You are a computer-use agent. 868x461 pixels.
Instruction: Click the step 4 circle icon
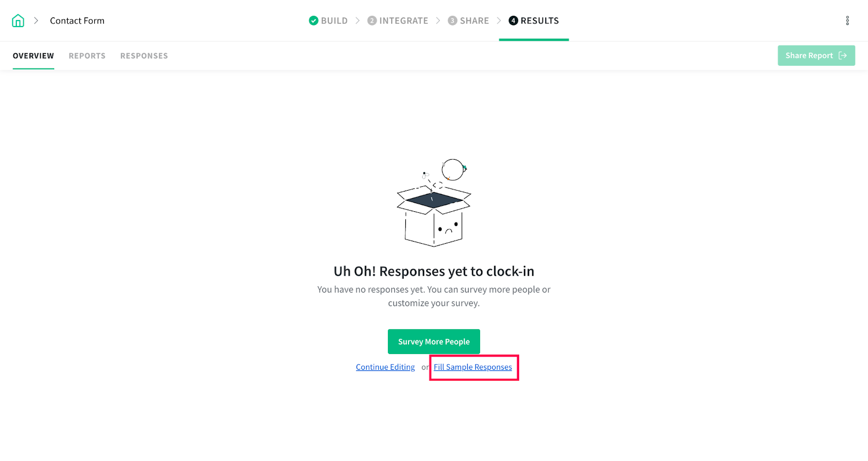[513, 21]
